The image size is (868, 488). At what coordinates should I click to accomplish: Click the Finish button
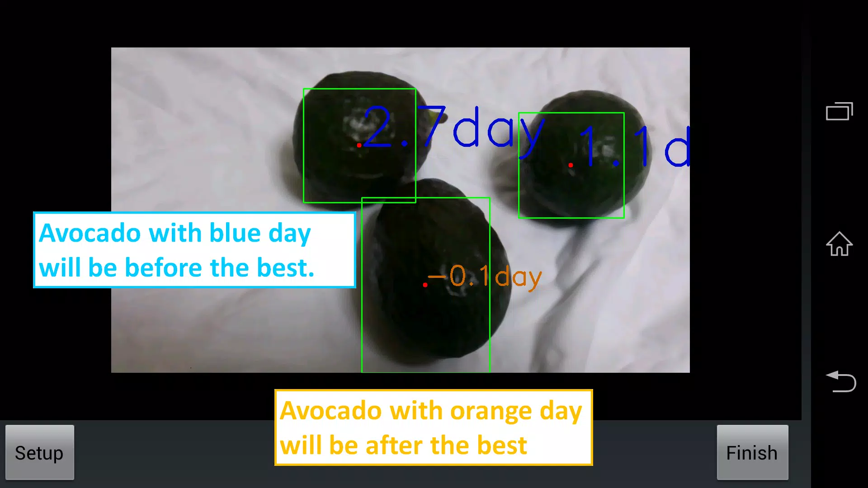[x=752, y=452]
